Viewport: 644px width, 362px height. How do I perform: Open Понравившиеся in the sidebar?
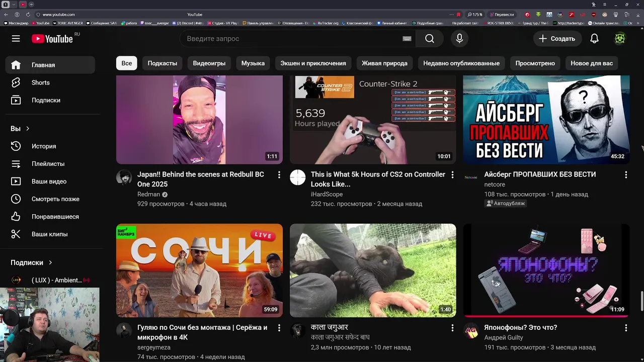(x=50, y=217)
